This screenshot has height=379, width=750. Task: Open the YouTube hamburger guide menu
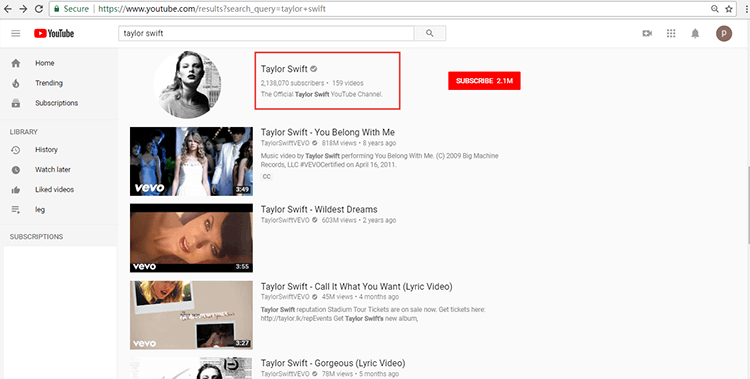(x=16, y=33)
